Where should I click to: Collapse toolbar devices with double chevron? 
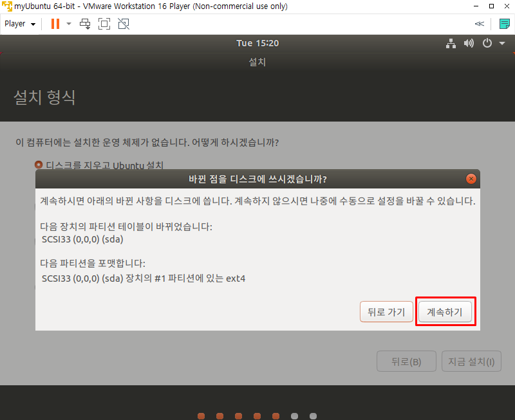[x=479, y=24]
